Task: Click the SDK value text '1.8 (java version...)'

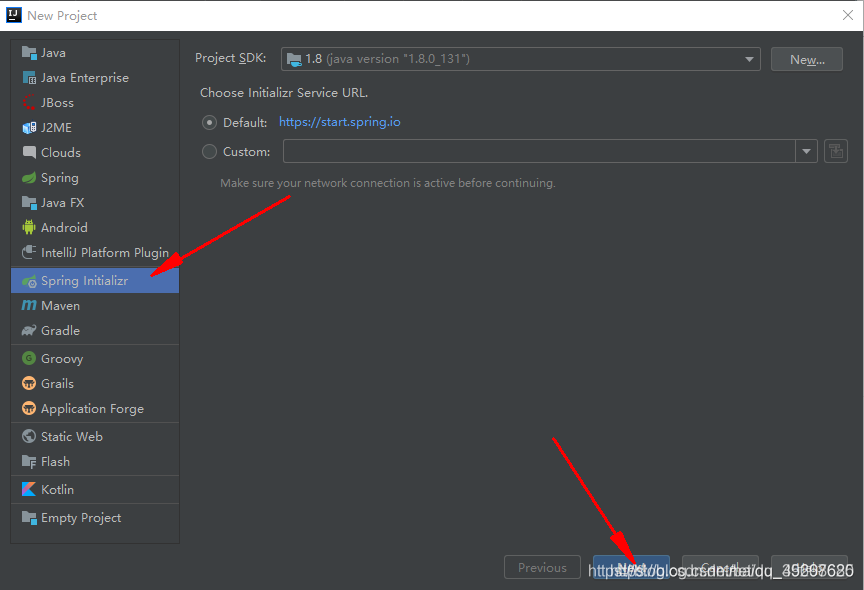Action: (387, 59)
